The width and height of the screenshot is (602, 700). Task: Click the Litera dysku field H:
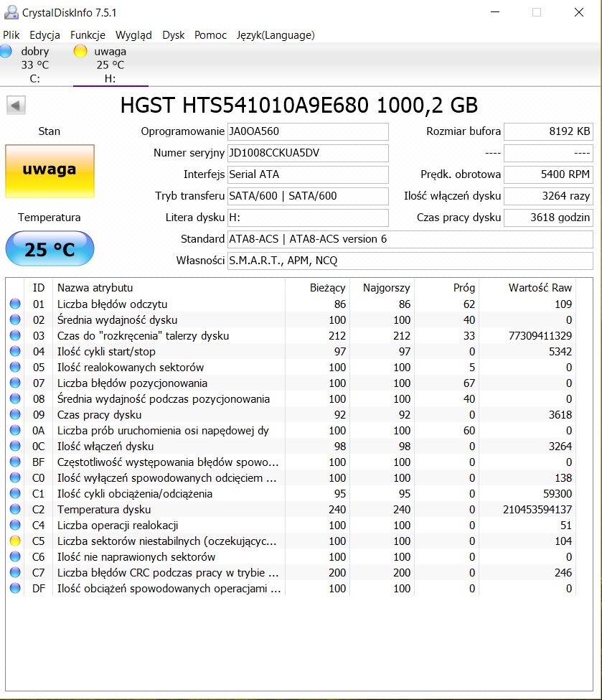point(308,218)
